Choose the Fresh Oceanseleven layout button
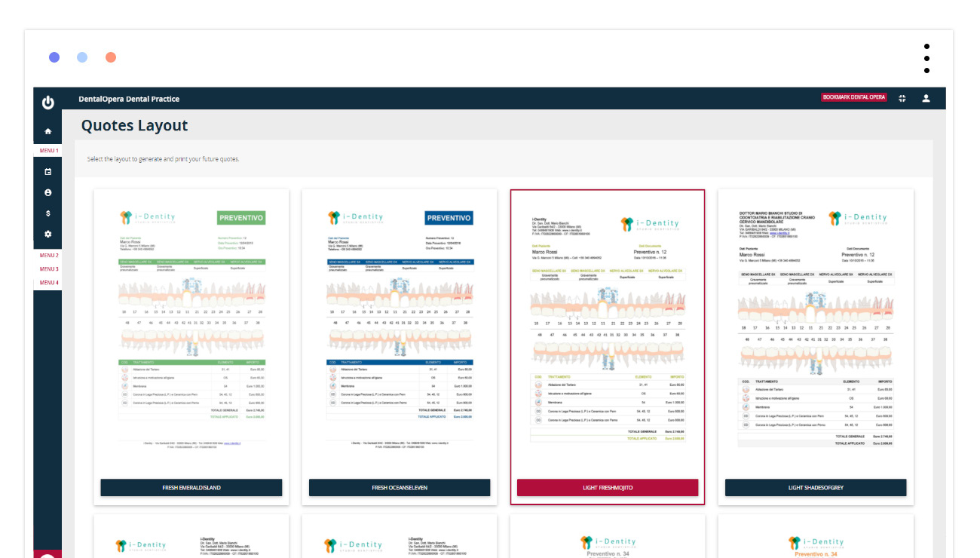980x558 pixels. coord(400,488)
